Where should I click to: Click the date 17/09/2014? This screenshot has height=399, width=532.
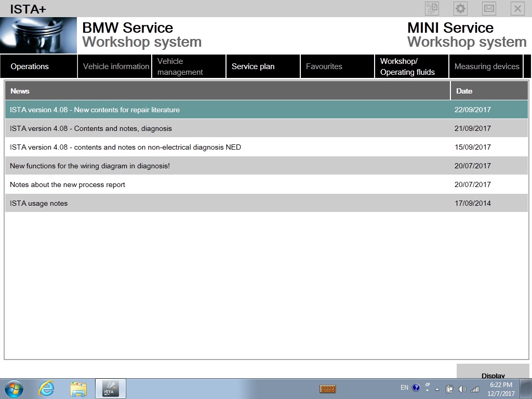click(x=473, y=203)
